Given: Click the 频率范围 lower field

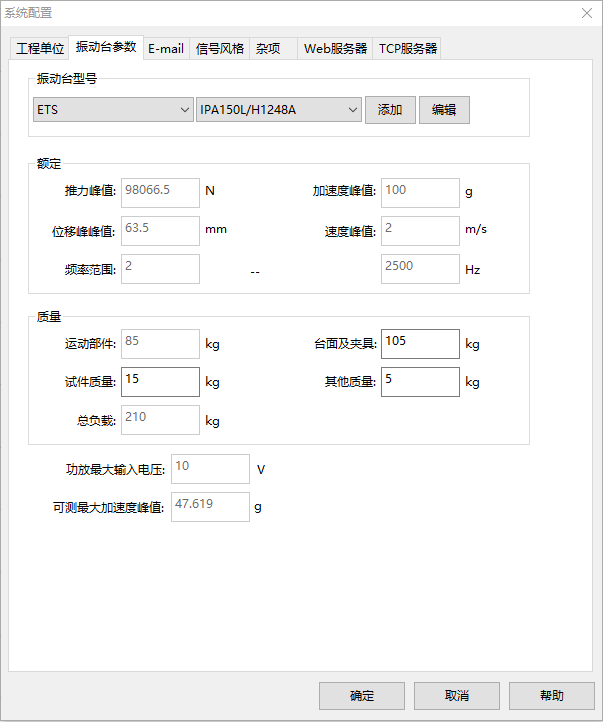Looking at the screenshot, I should 160,268.
